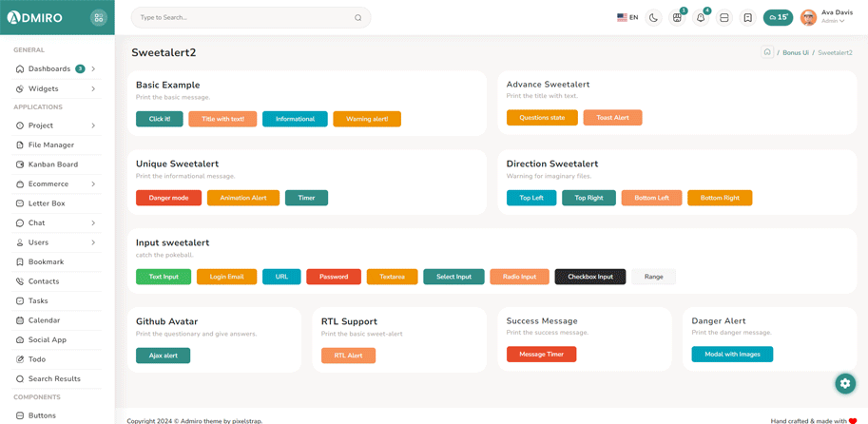This screenshot has height=424, width=868.
Task: Click the home breadcrumb icon
Action: (767, 52)
